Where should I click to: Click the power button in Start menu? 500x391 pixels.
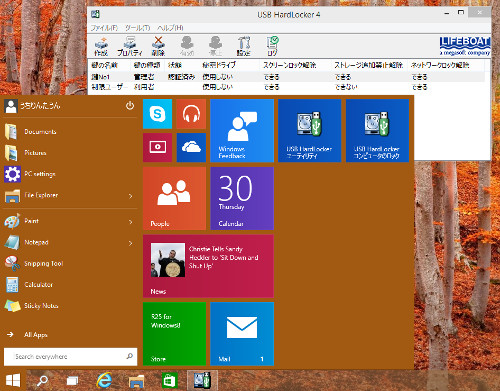tap(130, 106)
